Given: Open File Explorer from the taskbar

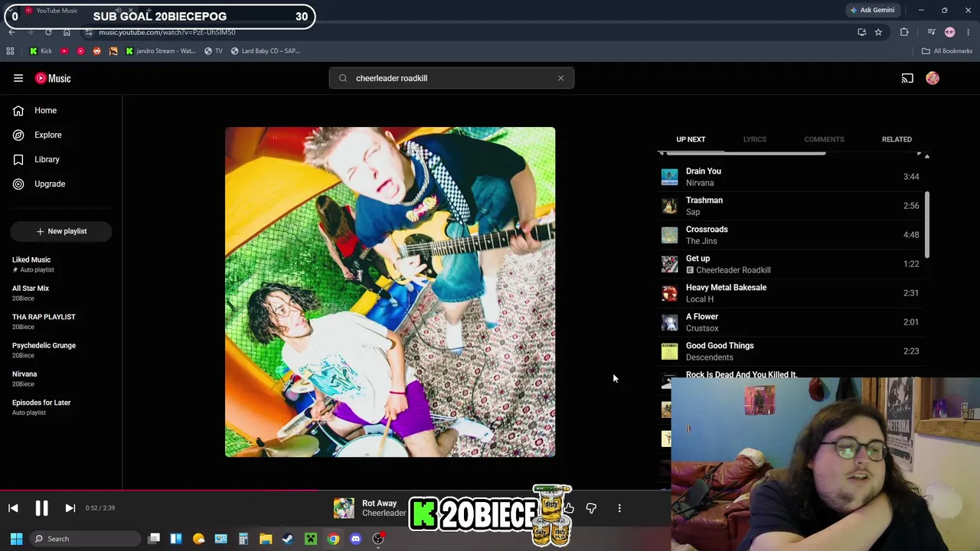Looking at the screenshot, I should [x=266, y=539].
